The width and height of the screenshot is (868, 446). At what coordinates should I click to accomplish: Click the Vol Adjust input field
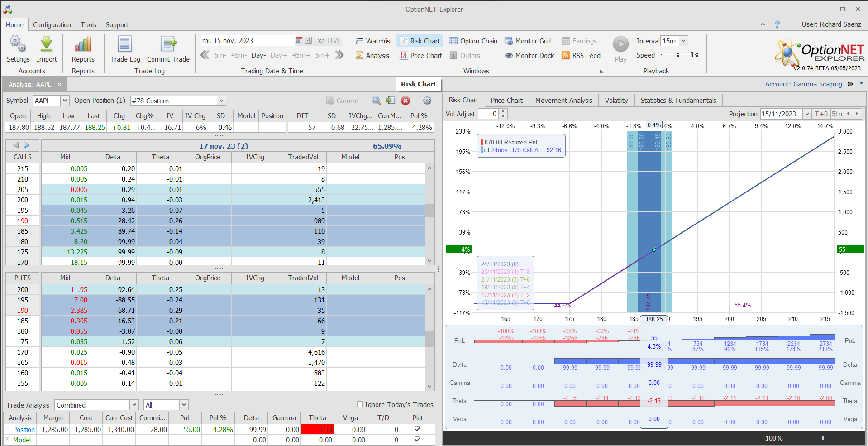click(489, 114)
